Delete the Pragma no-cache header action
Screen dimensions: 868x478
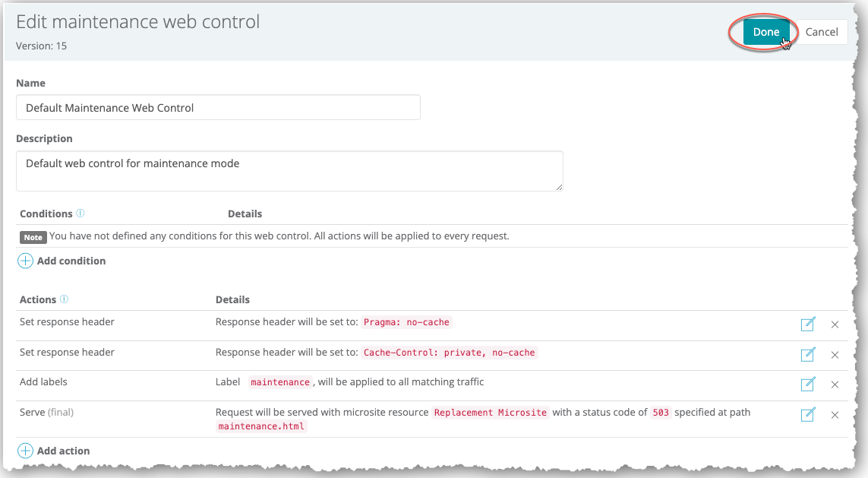[x=835, y=324]
